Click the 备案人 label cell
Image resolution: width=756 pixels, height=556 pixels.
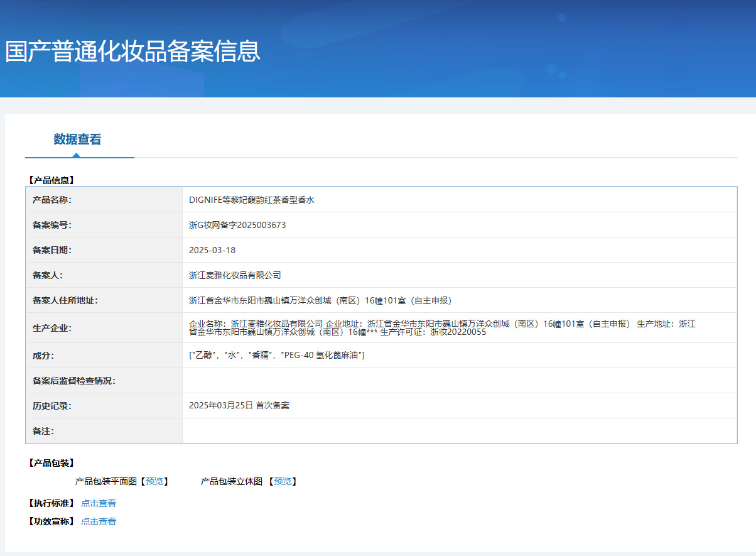[104, 275]
